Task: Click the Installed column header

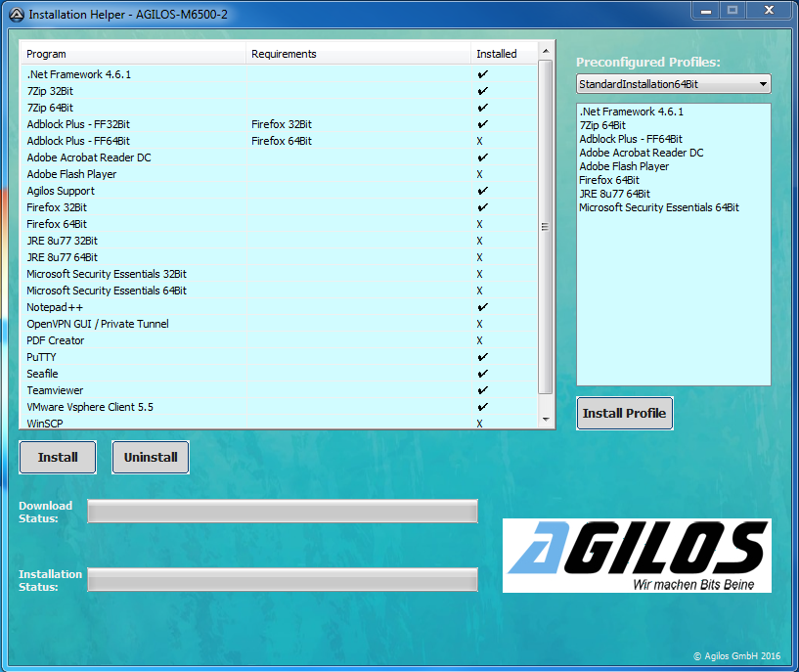Action: (x=504, y=54)
